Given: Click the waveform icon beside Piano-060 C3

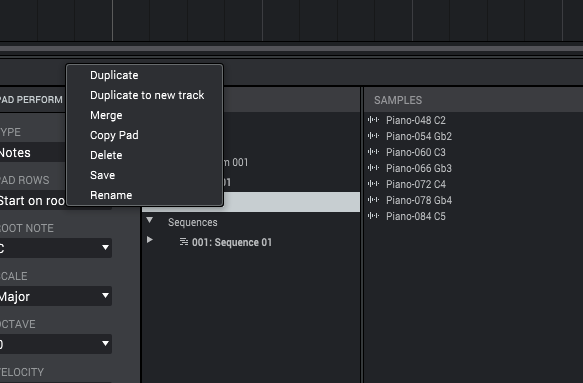Looking at the screenshot, I should [373, 152].
